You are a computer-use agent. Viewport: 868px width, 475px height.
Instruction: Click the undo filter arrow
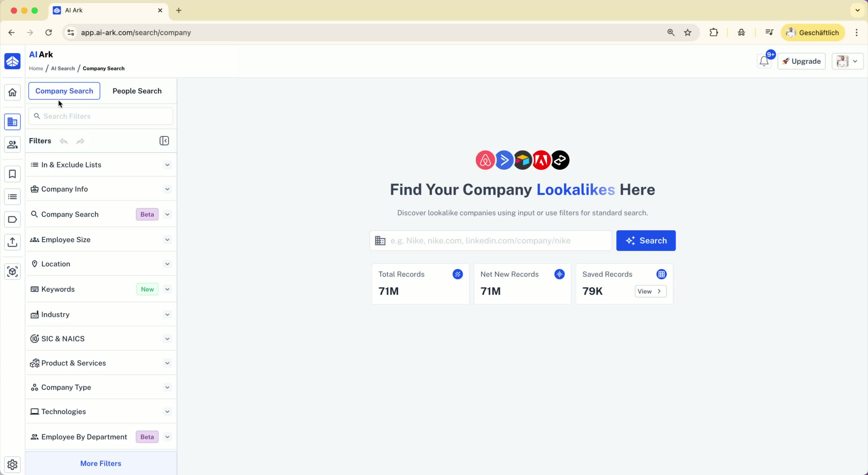point(64,141)
